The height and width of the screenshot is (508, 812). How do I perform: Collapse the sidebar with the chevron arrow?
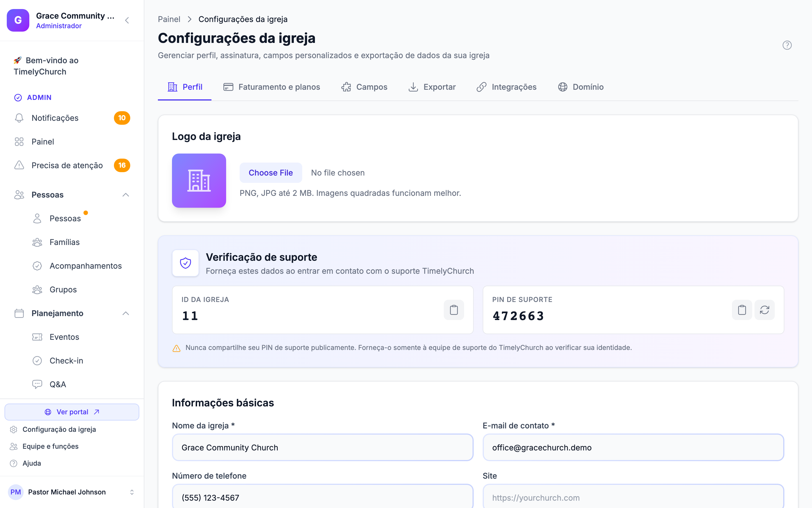click(x=127, y=21)
